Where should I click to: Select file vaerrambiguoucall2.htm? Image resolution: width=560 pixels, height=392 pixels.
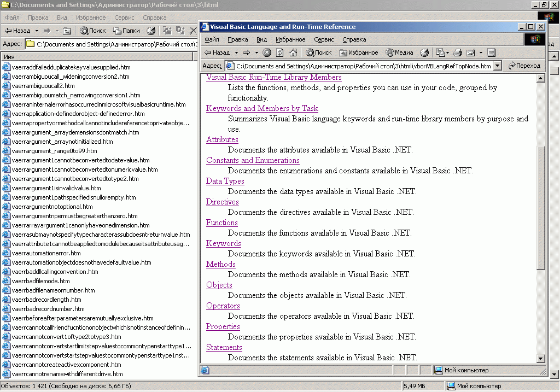pyautogui.click(x=43, y=86)
